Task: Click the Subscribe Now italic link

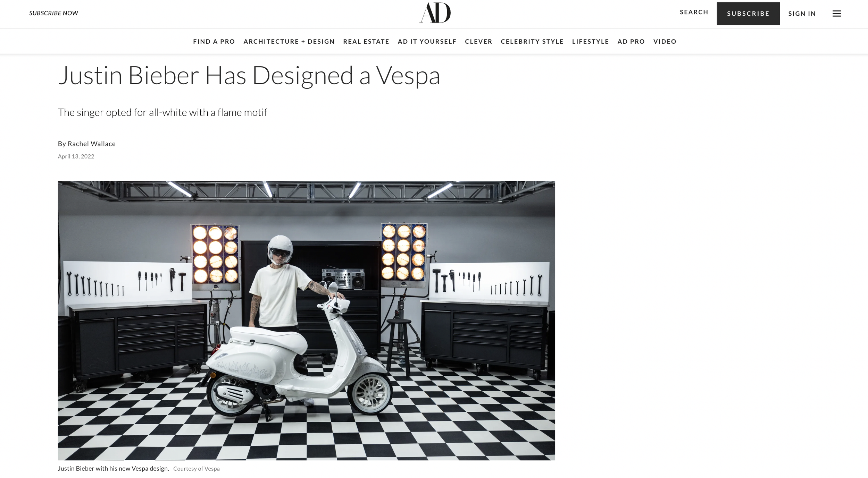Action: coord(53,13)
